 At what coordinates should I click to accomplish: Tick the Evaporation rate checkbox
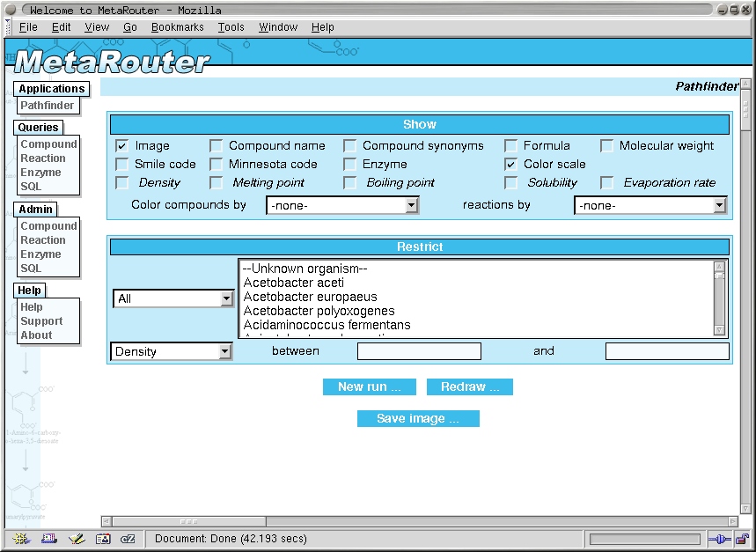606,183
